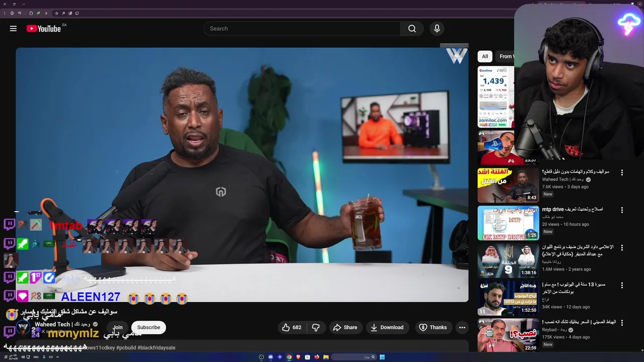644x362 pixels.
Task: Switch to Chrome in taskbar
Action: (289, 357)
